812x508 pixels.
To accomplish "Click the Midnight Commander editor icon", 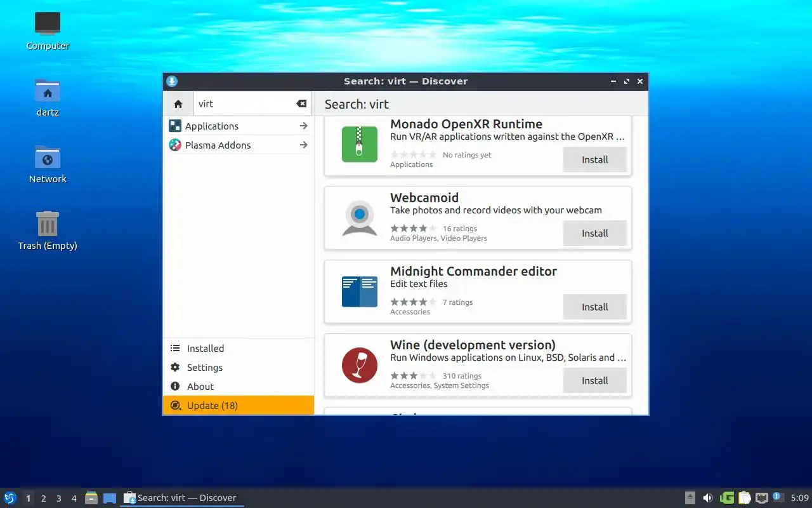I will pos(360,291).
